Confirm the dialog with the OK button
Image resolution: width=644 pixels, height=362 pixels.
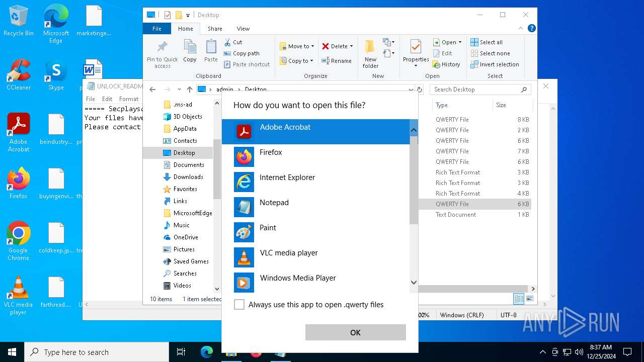point(355,332)
